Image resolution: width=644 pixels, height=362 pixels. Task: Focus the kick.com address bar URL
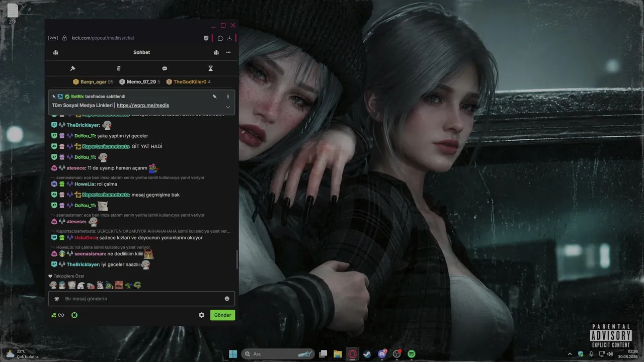[x=103, y=38]
